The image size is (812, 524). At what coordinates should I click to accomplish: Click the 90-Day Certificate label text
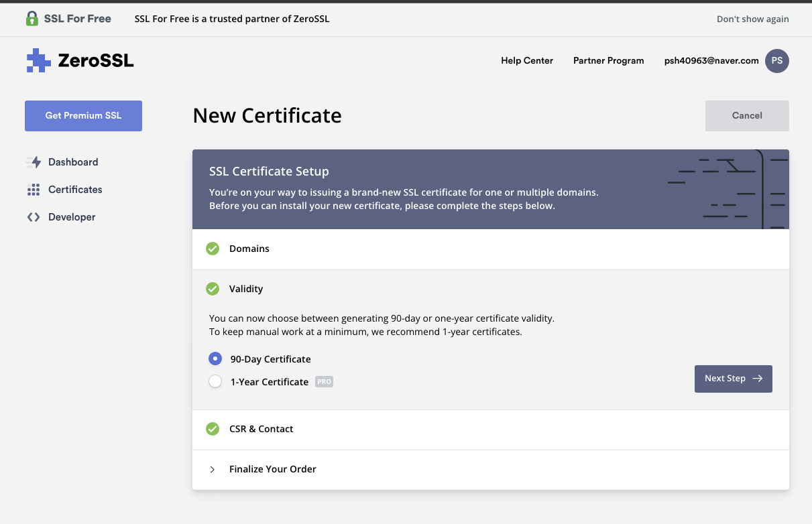point(271,359)
